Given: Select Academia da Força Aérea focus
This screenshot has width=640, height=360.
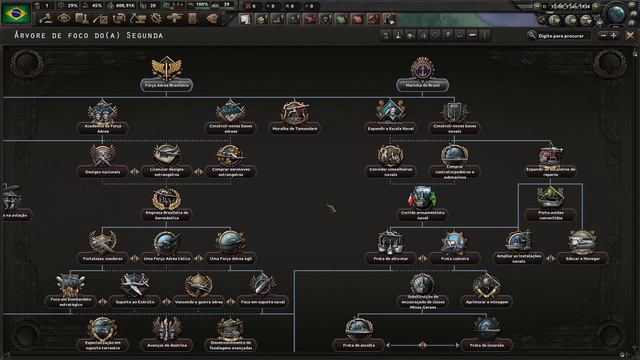Looking at the screenshot, I should pyautogui.click(x=102, y=117).
